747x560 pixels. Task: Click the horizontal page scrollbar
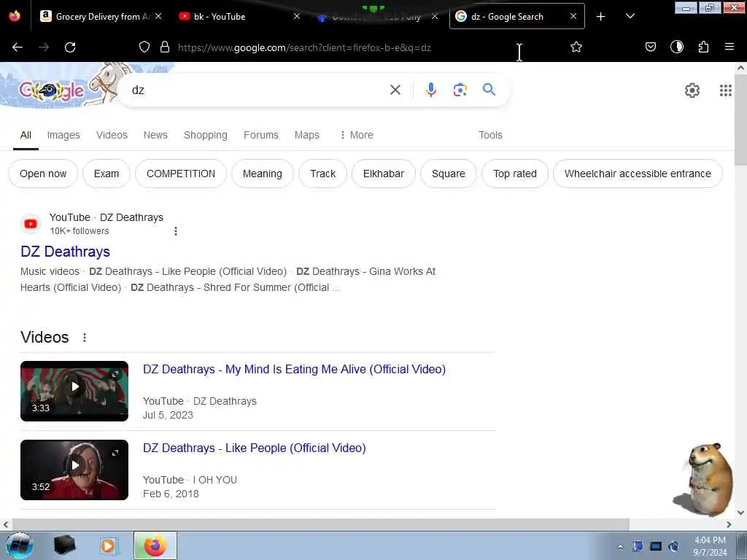click(x=320, y=524)
